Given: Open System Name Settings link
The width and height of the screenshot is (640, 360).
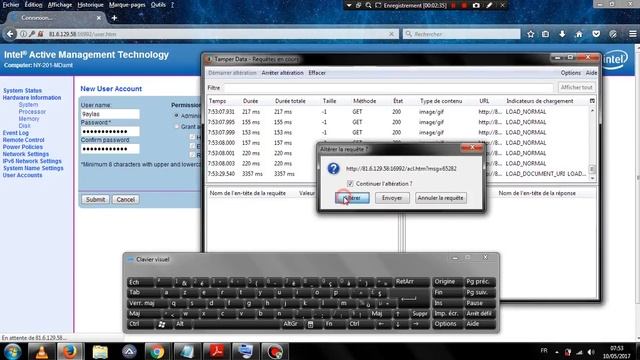Looking at the screenshot, I should (33, 168).
